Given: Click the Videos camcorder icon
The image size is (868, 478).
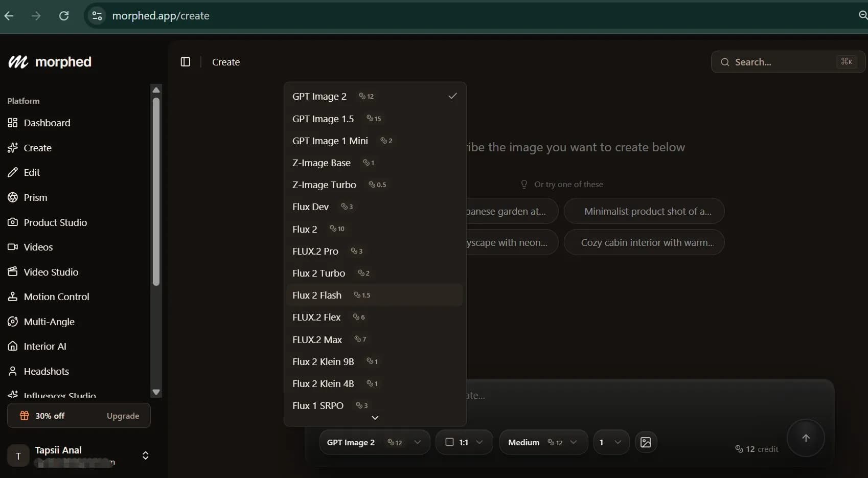Looking at the screenshot, I should [x=13, y=247].
